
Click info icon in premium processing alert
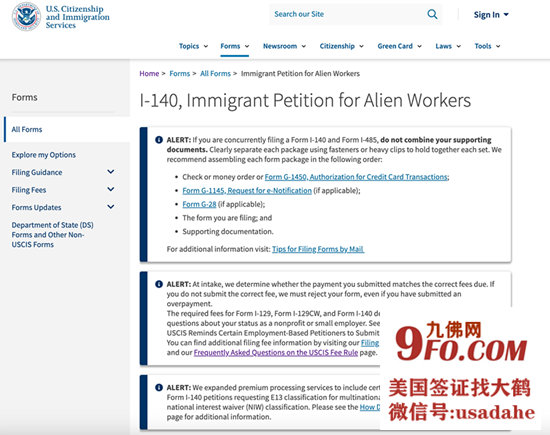pos(159,387)
